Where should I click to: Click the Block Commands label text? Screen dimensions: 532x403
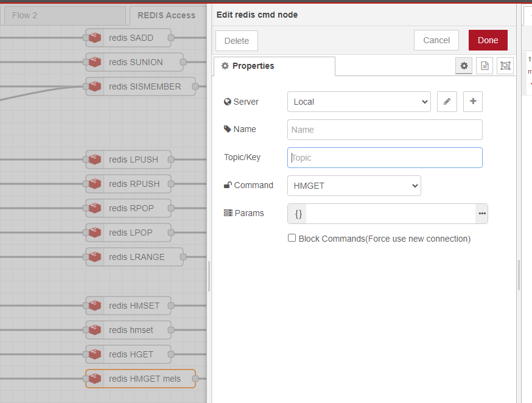385,239
